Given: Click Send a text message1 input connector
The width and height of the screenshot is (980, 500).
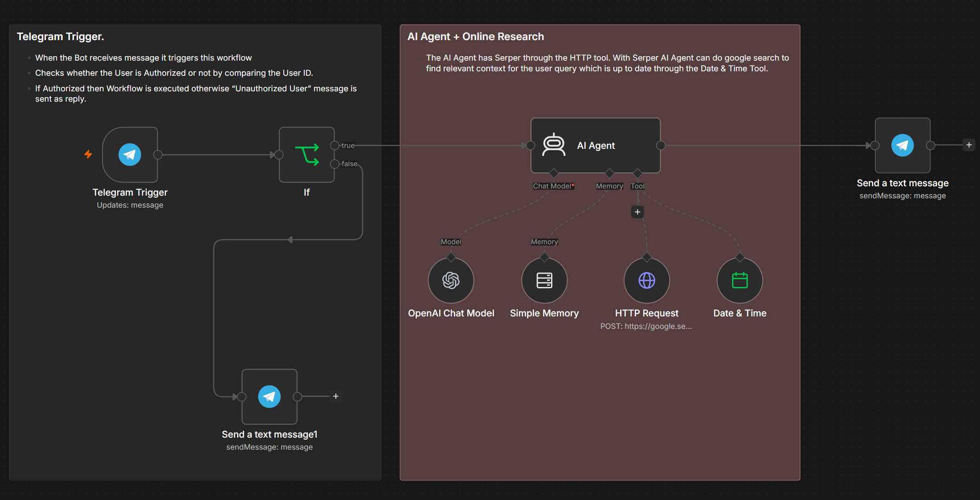Looking at the screenshot, I should (x=242, y=397).
